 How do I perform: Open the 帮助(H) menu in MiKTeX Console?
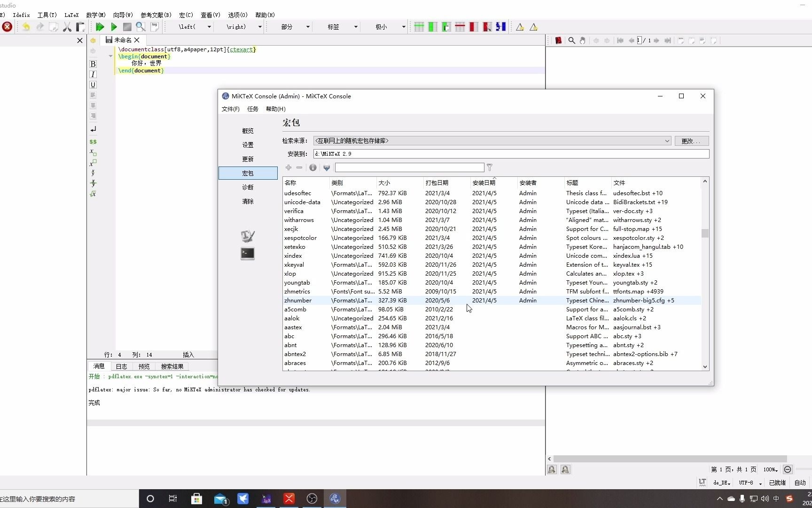(275, 109)
